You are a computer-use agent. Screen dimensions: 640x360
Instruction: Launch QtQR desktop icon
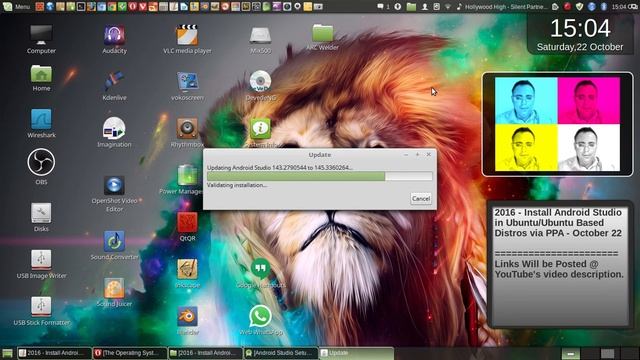click(x=187, y=227)
